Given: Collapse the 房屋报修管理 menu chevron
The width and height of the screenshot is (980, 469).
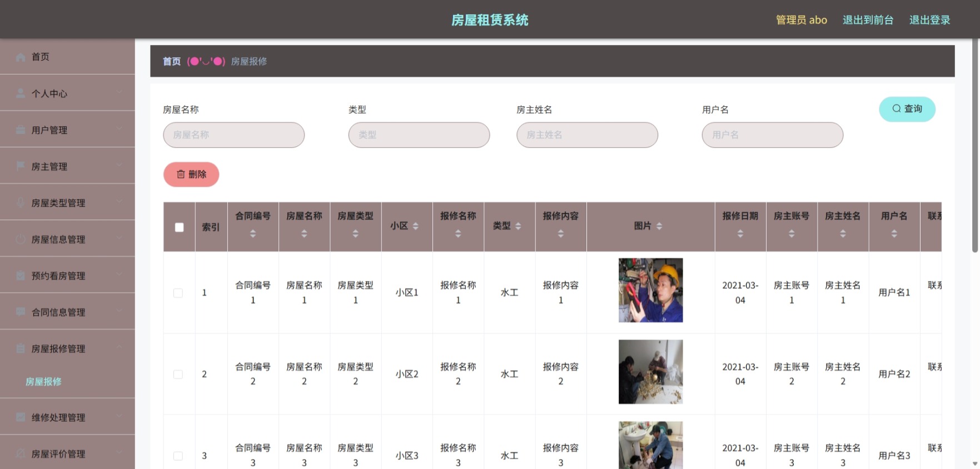Looking at the screenshot, I should point(120,347).
